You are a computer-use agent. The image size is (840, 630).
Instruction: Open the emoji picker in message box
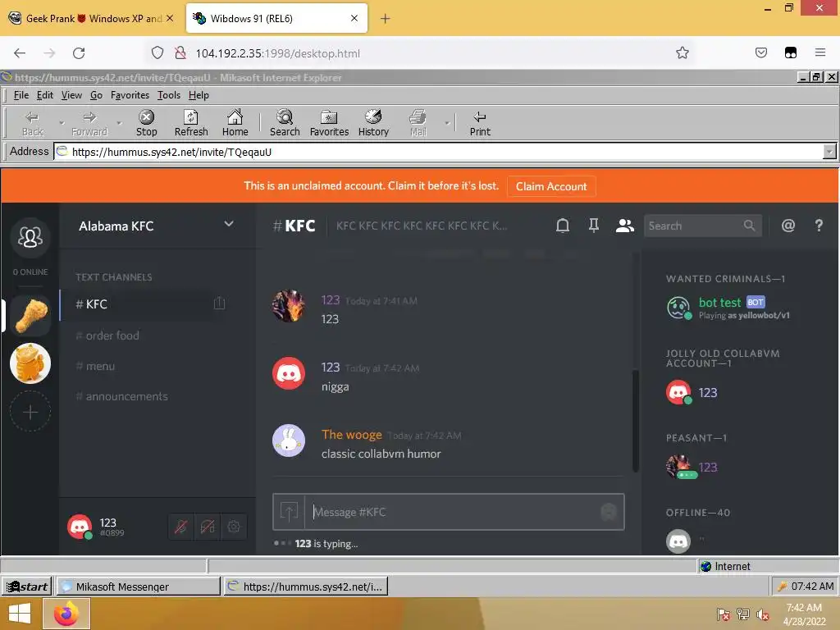pyautogui.click(x=608, y=512)
